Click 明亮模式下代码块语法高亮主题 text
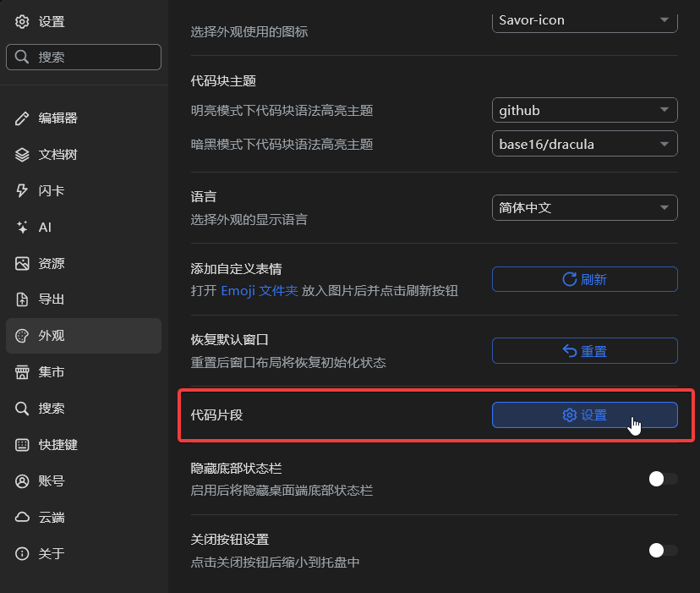700x593 pixels. (x=282, y=110)
